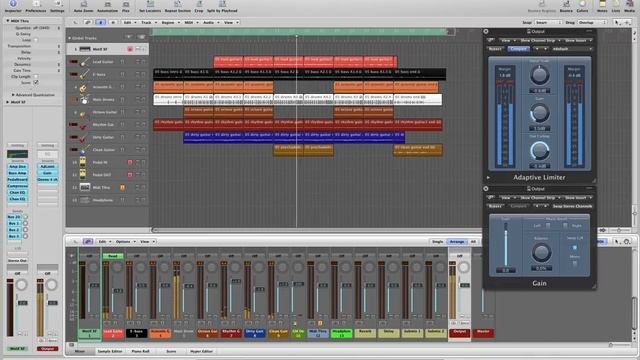Toggle the orange button on Midi Thru track

pyautogui.click(x=122, y=187)
